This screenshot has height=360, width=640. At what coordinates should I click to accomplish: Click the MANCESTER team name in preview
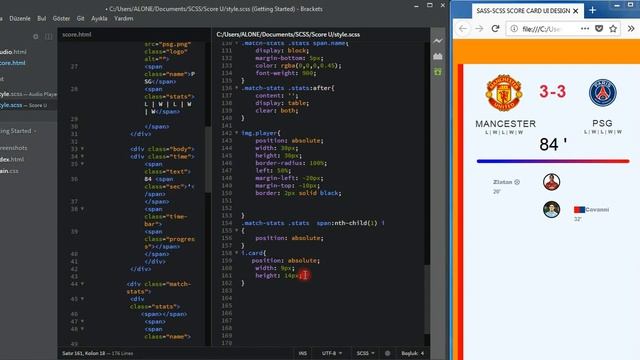pos(505,123)
